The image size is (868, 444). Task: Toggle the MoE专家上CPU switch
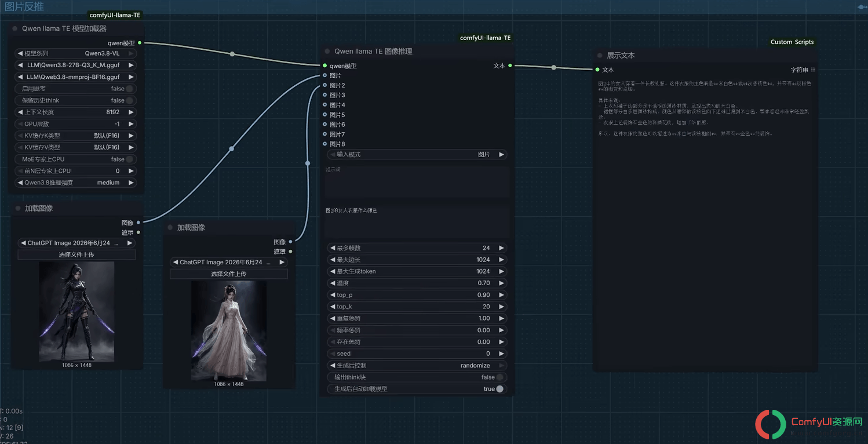click(130, 159)
